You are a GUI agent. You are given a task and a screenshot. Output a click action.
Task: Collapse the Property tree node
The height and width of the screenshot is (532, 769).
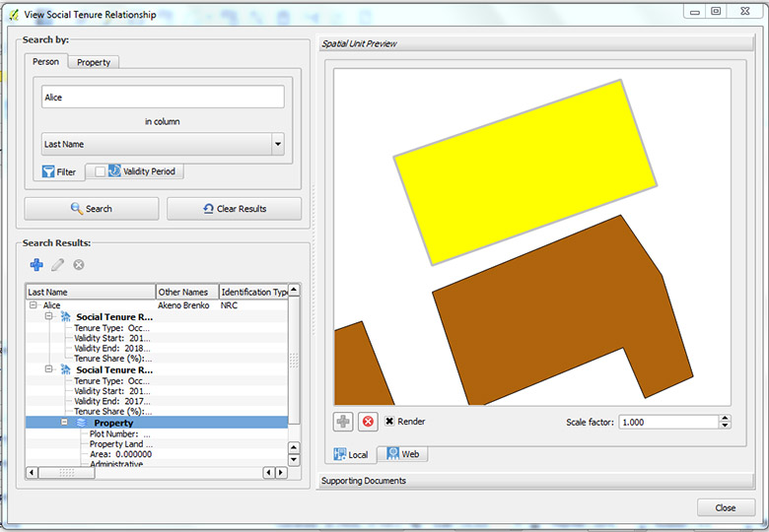65,423
